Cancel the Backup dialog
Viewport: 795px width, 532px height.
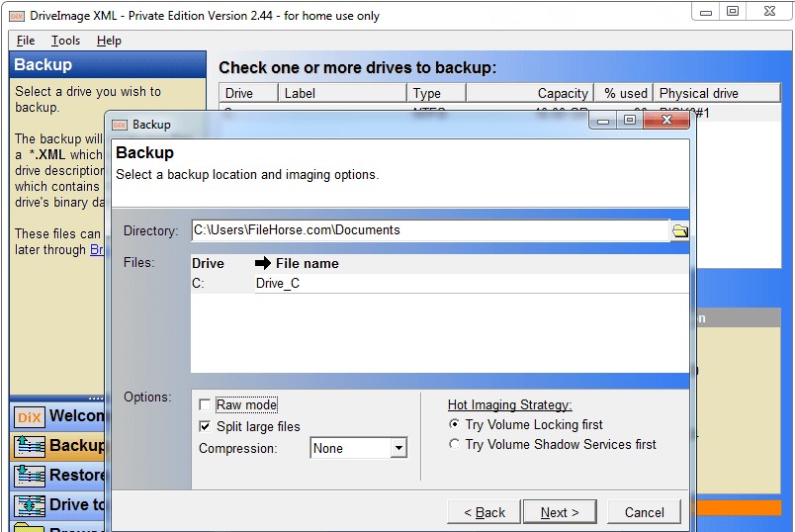644,512
